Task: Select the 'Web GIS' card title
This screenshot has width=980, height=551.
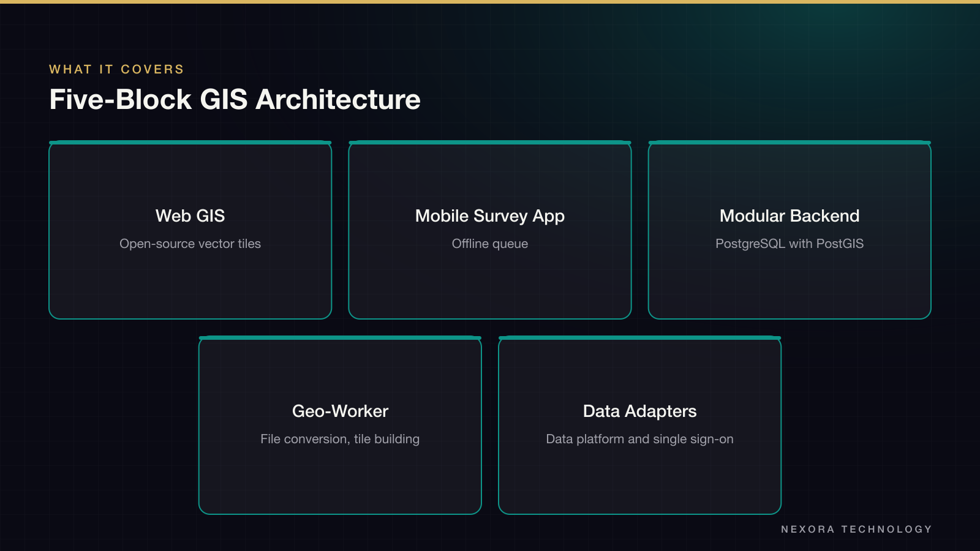Action: pos(190,216)
